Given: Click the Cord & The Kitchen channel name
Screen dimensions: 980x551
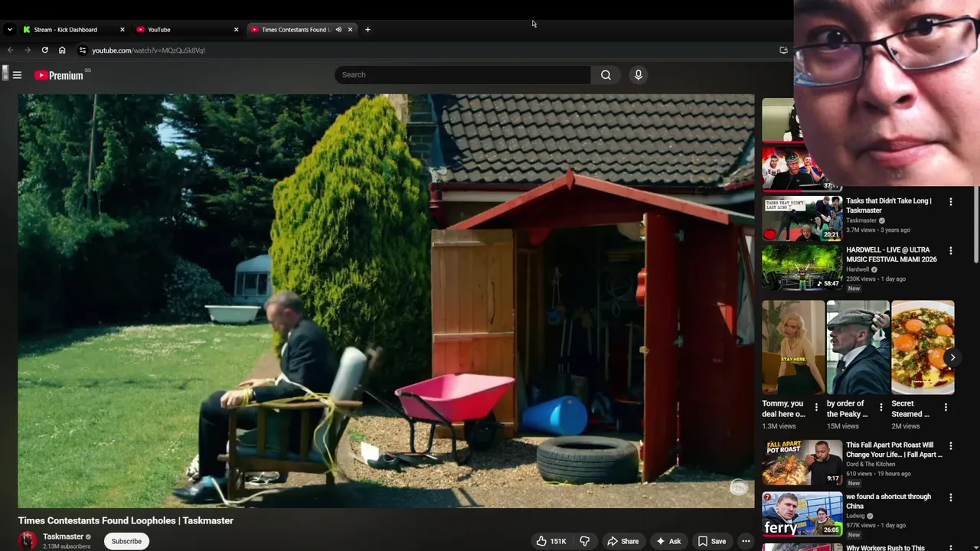Looking at the screenshot, I should [x=871, y=464].
